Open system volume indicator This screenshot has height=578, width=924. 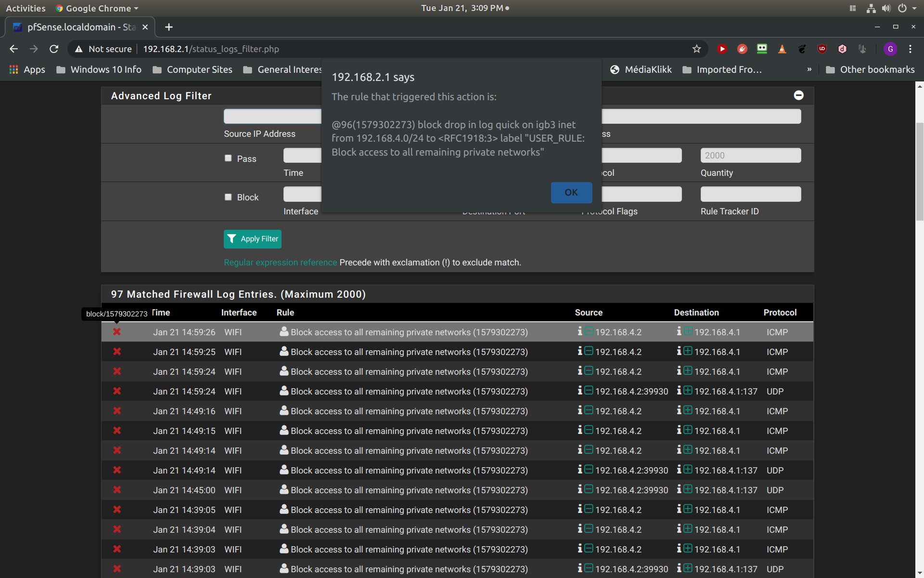886,8
